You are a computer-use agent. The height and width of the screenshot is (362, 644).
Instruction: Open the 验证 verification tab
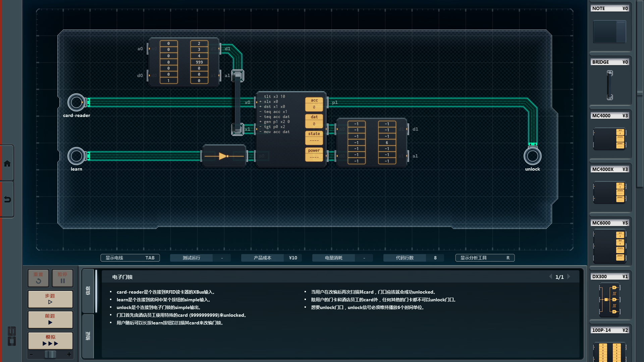88,336
